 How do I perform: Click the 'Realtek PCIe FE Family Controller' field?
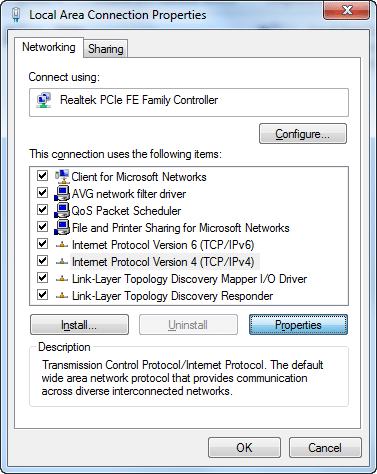[x=189, y=102]
